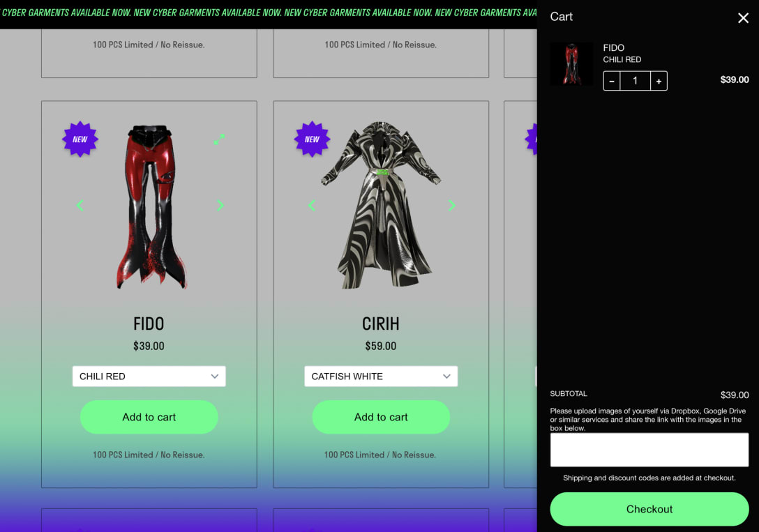Add FIDO to cart
Viewport: 759px width, 532px height.
(149, 417)
